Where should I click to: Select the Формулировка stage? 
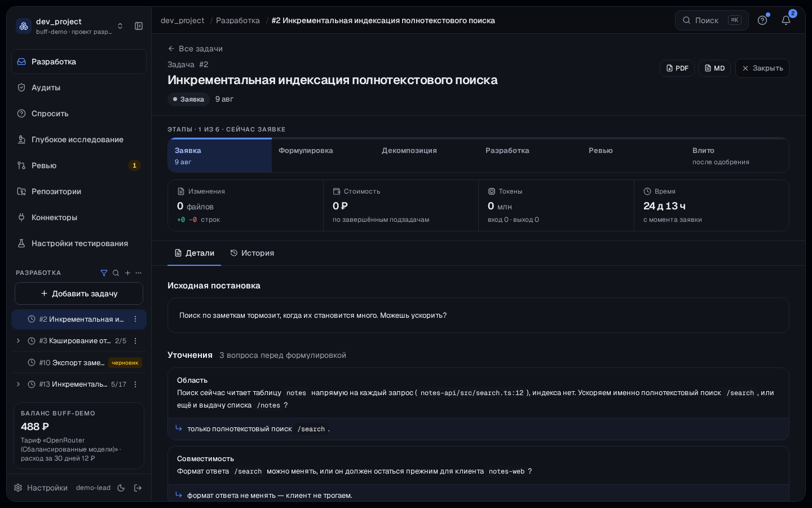pos(323,156)
